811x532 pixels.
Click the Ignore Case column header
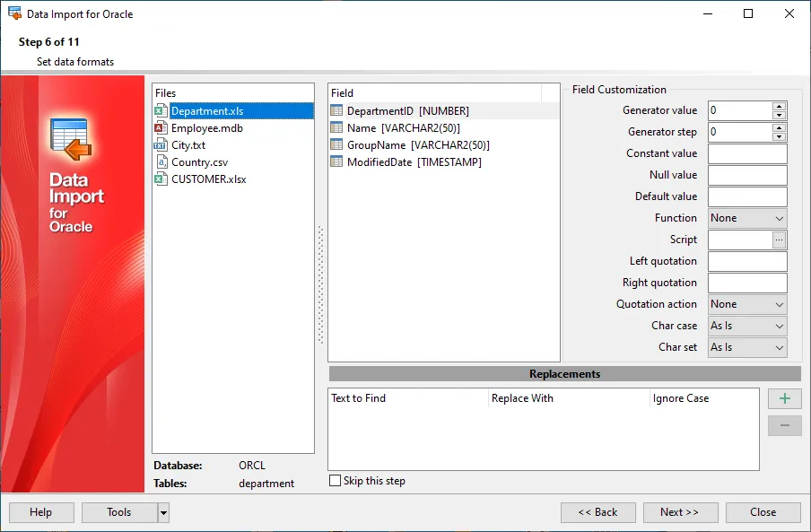click(x=704, y=398)
